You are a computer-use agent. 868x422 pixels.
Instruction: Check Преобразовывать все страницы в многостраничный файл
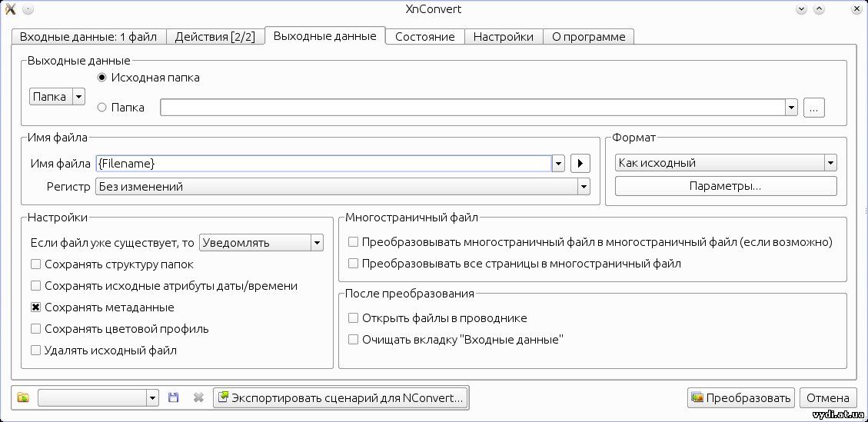coord(353,264)
